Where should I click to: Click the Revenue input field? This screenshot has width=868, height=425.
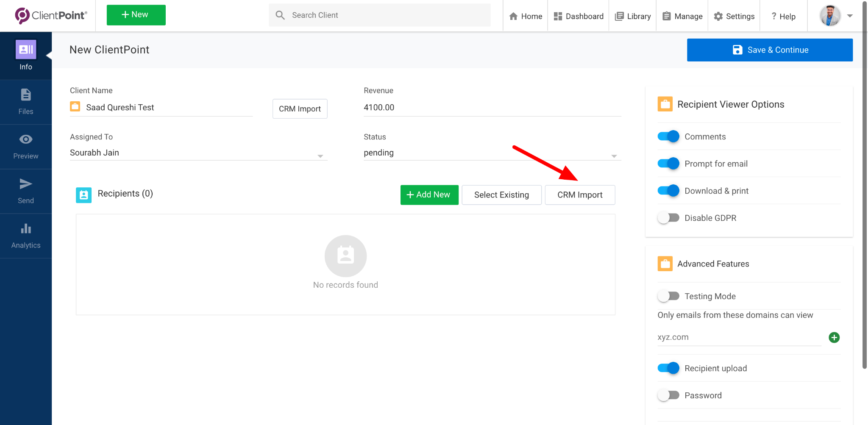click(492, 108)
